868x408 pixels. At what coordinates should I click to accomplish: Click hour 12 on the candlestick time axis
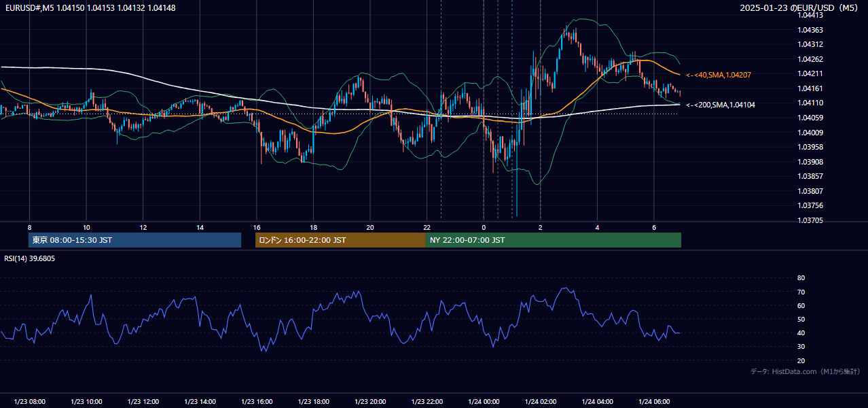coord(143,227)
